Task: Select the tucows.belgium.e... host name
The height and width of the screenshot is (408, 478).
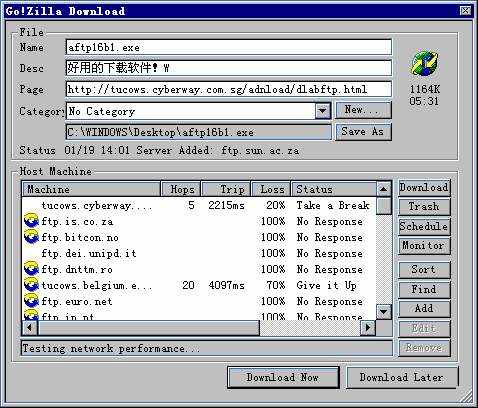Action: point(97,285)
